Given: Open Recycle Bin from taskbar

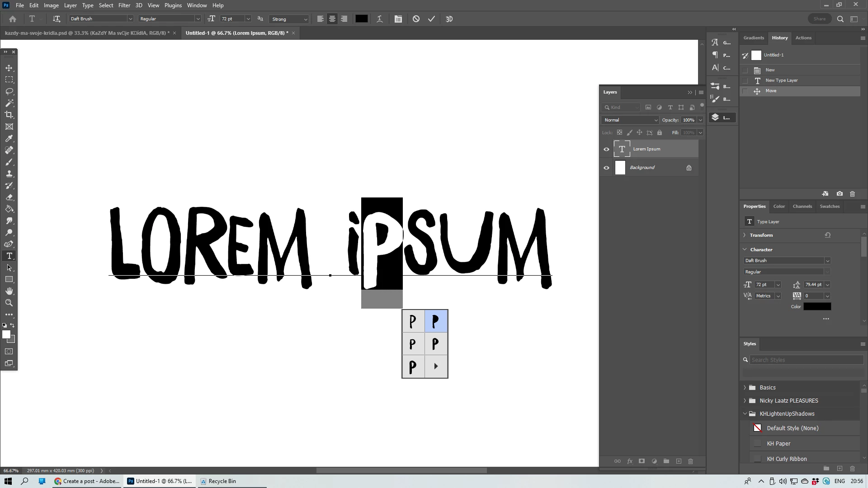Looking at the screenshot, I should click(x=218, y=481).
